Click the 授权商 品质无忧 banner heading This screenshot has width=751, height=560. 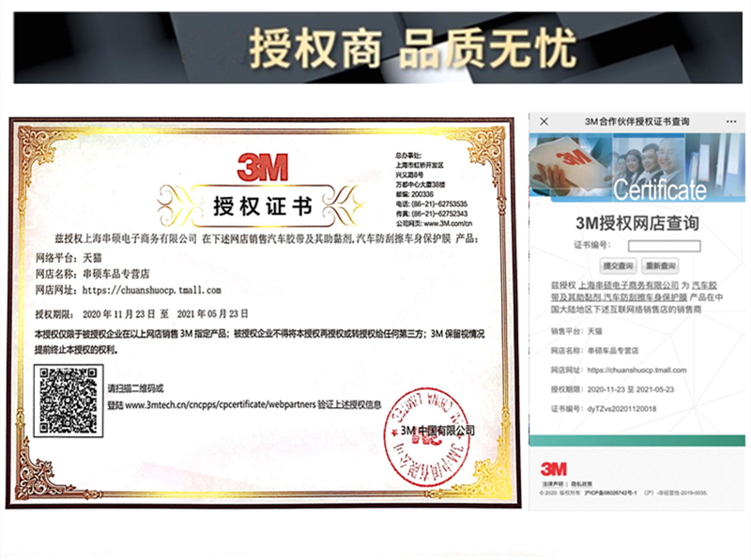pyautogui.click(x=412, y=48)
